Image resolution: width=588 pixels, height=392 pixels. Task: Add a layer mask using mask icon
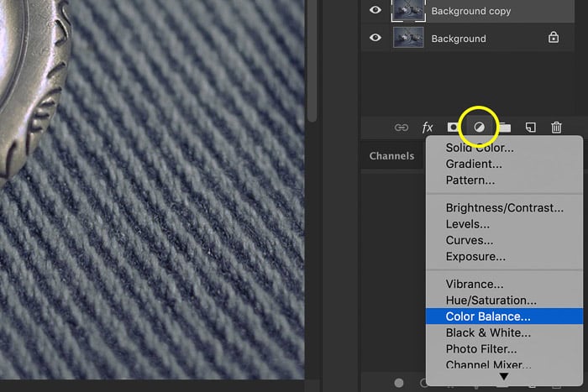click(x=454, y=128)
